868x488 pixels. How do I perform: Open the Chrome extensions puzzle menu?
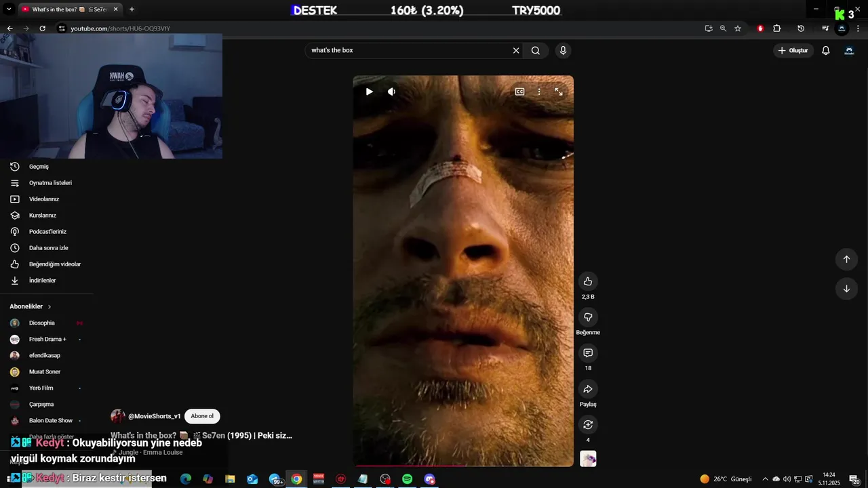(777, 28)
